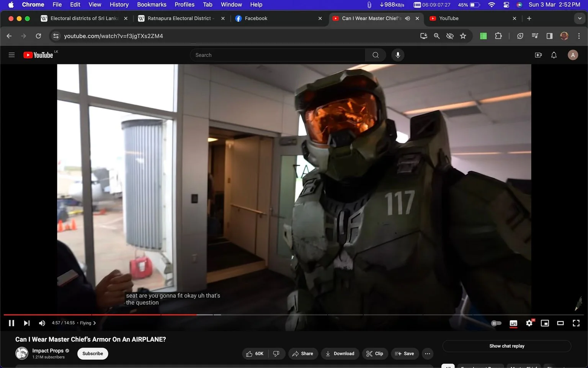Open macOS Control Center
The image size is (588, 368).
pyautogui.click(x=506, y=5)
